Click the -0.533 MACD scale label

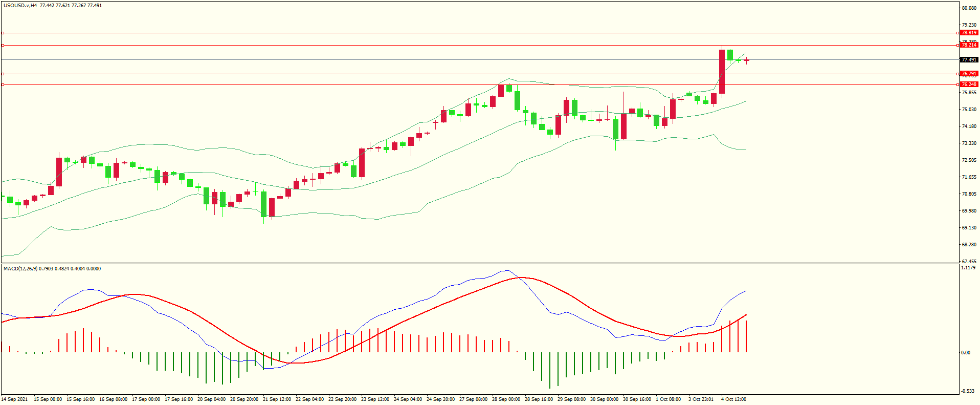tap(968, 391)
